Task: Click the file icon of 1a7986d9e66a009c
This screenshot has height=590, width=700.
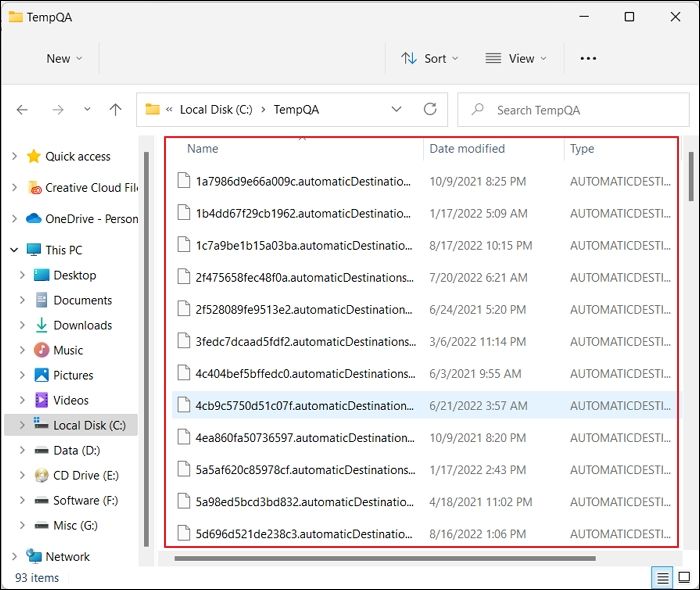Action: click(183, 181)
